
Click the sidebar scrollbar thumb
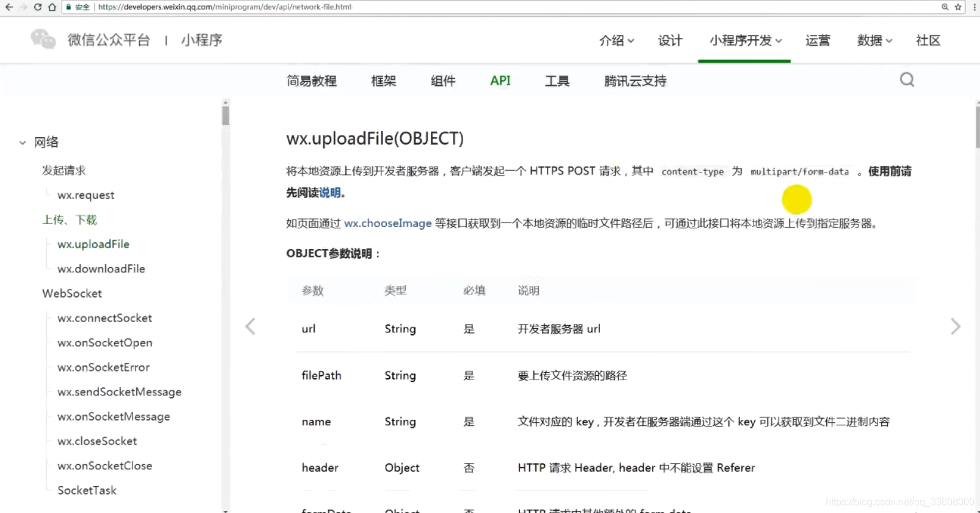coord(226,115)
